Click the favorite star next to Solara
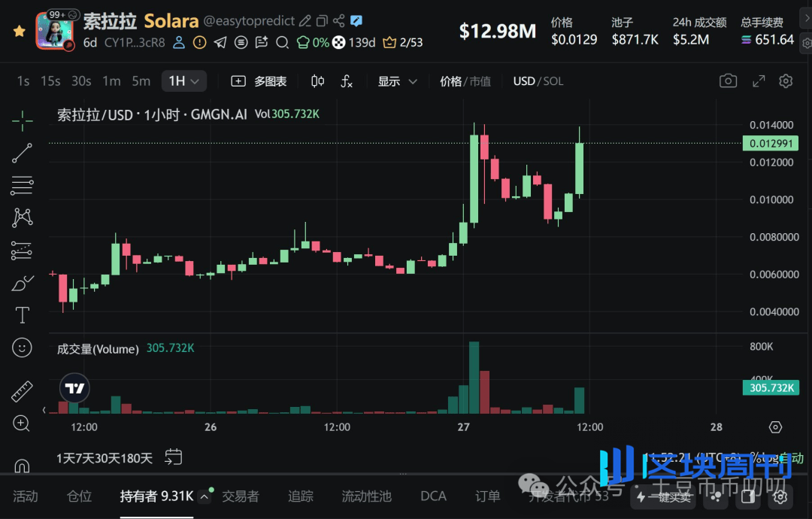 point(20,31)
